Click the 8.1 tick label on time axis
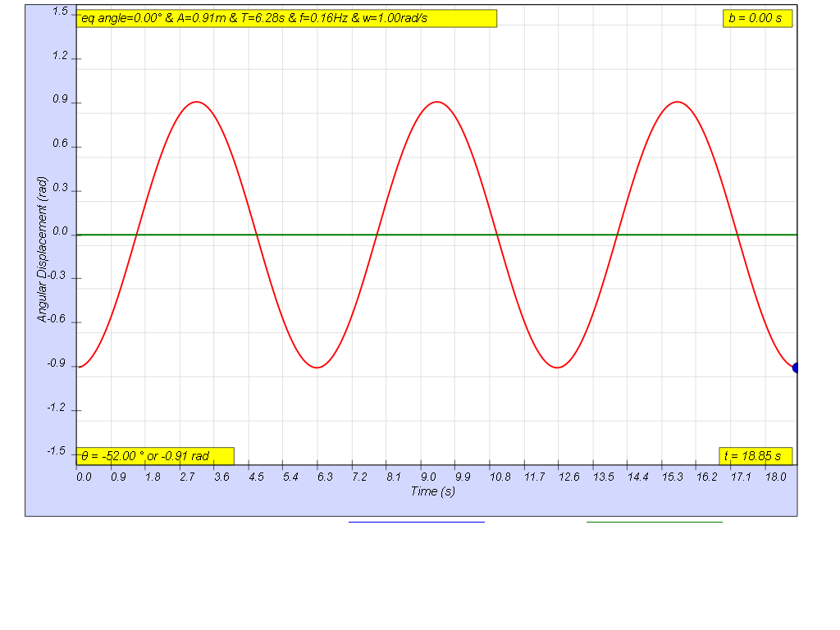Image resolution: width=840 pixels, height=630 pixels. [394, 477]
